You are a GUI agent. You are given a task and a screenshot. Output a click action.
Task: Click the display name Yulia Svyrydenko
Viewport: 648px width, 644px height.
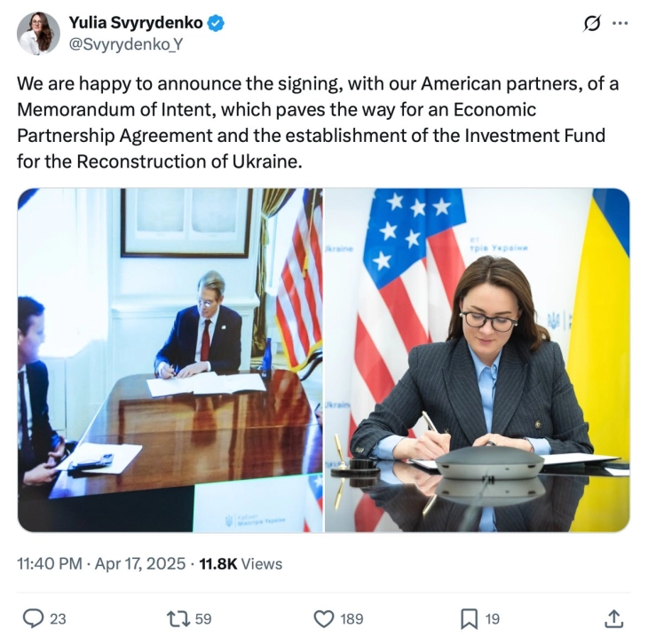point(135,23)
